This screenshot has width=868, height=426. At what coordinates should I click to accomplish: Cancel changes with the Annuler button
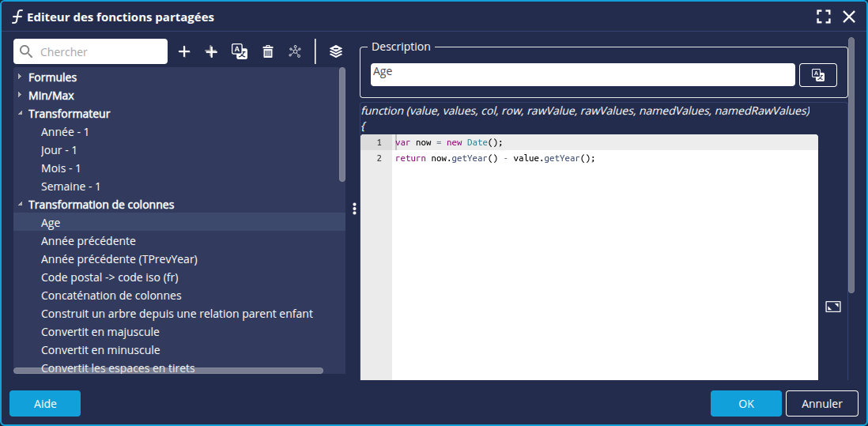coord(821,403)
